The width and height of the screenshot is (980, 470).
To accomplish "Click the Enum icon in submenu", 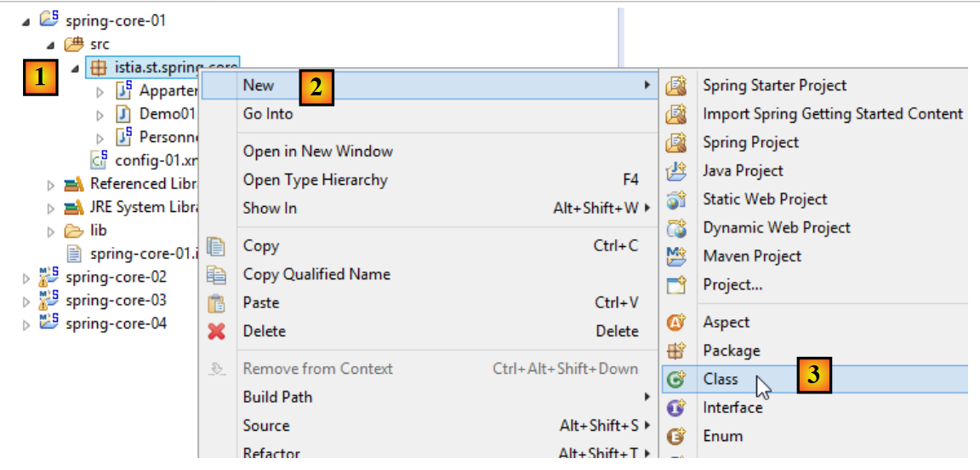I will tap(676, 436).
